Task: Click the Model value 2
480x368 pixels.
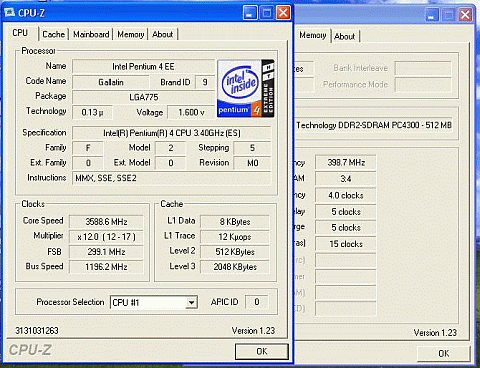Action: (x=171, y=148)
